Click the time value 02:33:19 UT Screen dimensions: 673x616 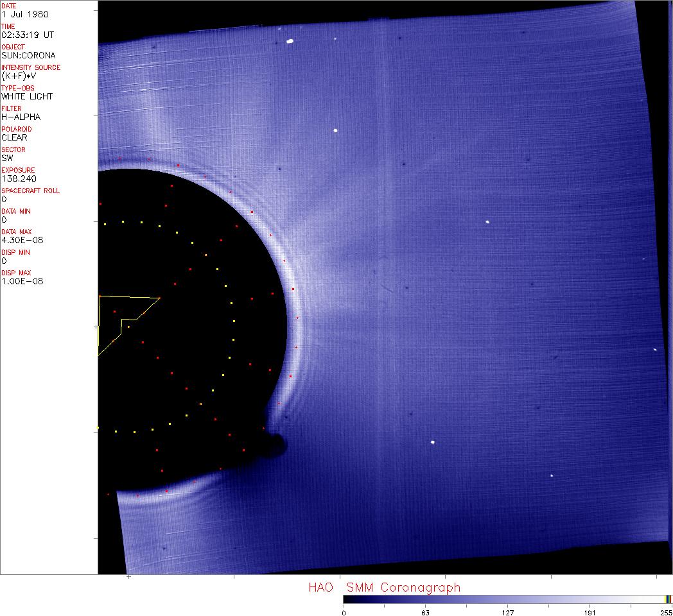pos(27,35)
